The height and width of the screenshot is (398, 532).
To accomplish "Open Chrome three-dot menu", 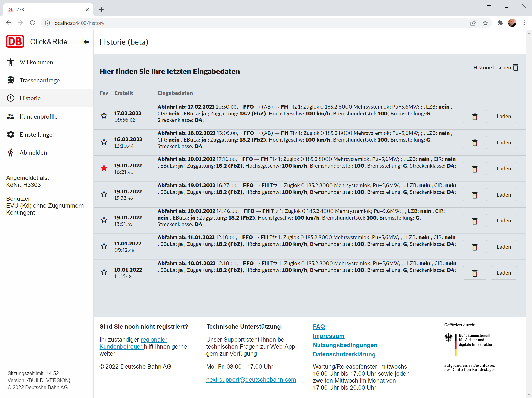I will 524,23.
